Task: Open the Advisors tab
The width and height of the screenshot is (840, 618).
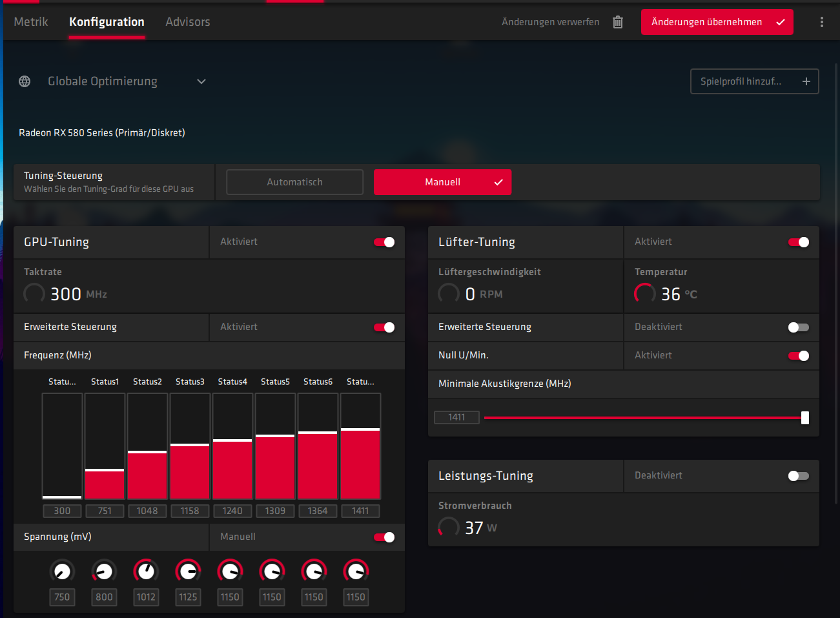Action: click(188, 22)
